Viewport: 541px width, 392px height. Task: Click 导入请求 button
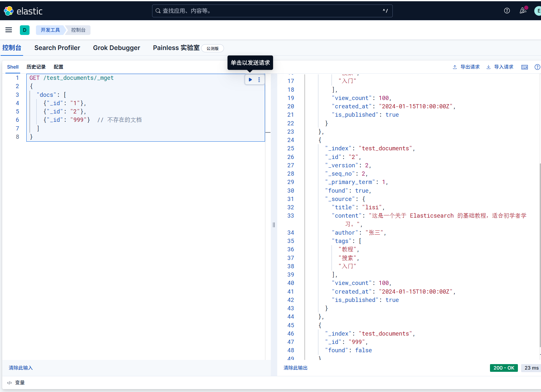pyautogui.click(x=500, y=67)
